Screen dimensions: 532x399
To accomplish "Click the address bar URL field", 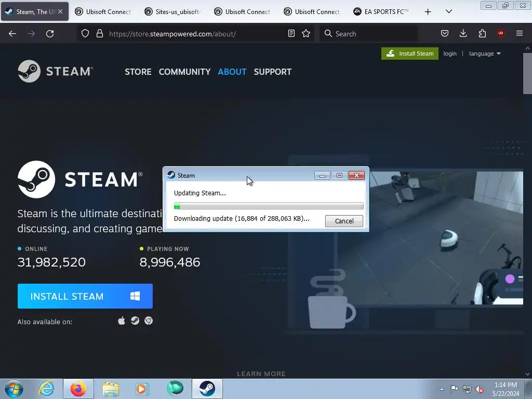I will 195,34.
